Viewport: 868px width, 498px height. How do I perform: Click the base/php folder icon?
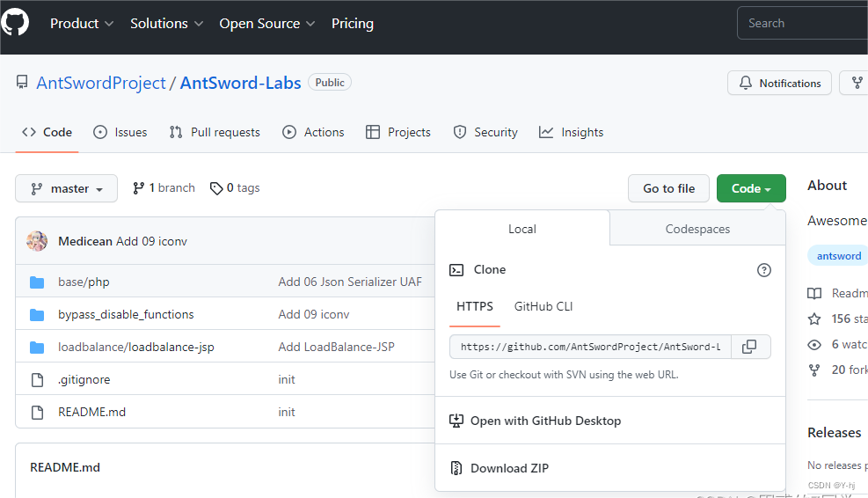point(37,282)
